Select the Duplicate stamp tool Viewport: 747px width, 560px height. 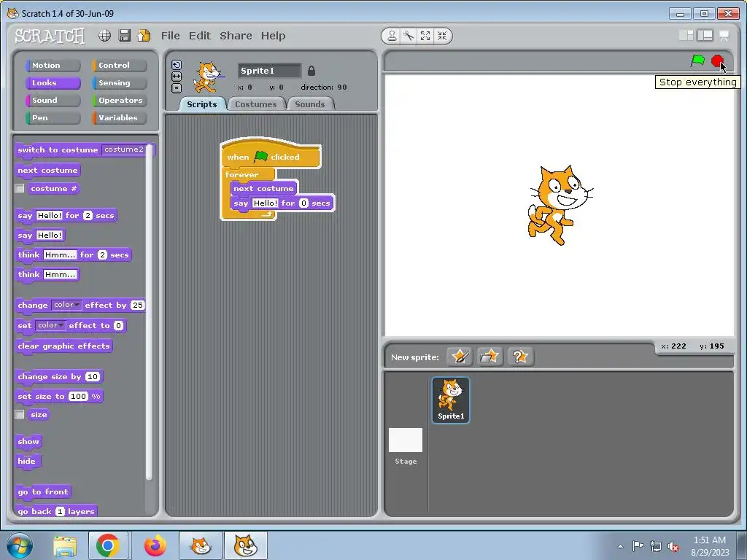tap(392, 36)
